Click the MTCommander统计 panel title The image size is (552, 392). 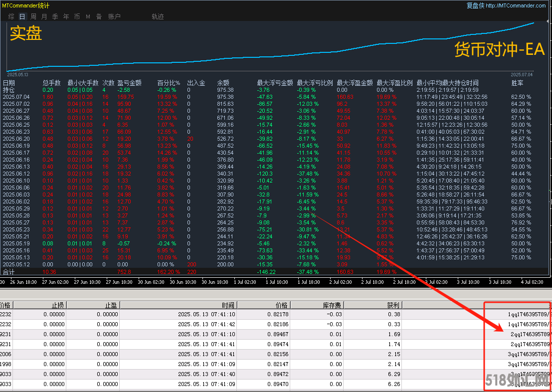pos(26,5)
